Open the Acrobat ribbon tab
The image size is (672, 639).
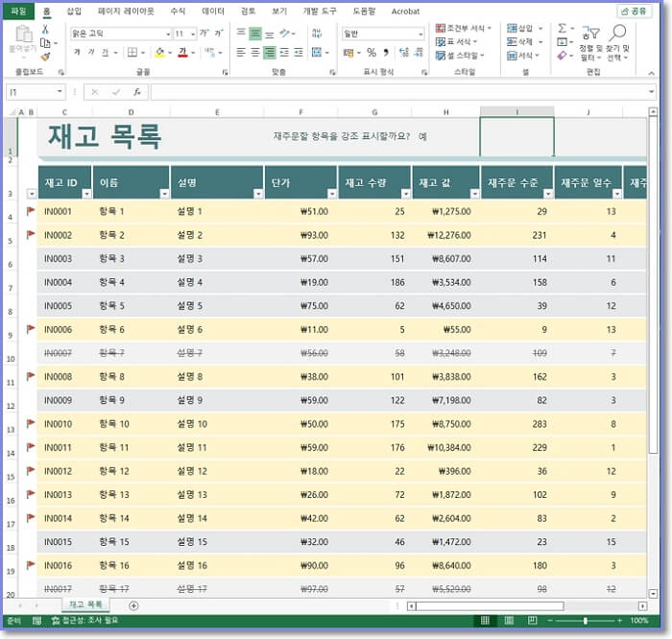click(x=405, y=12)
